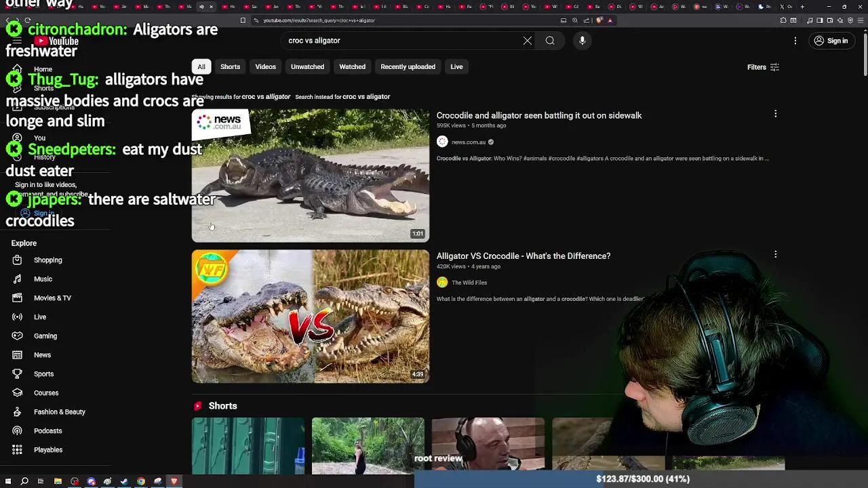Open the news.com.au channel name link
868x488 pixels.
pyautogui.click(x=469, y=142)
